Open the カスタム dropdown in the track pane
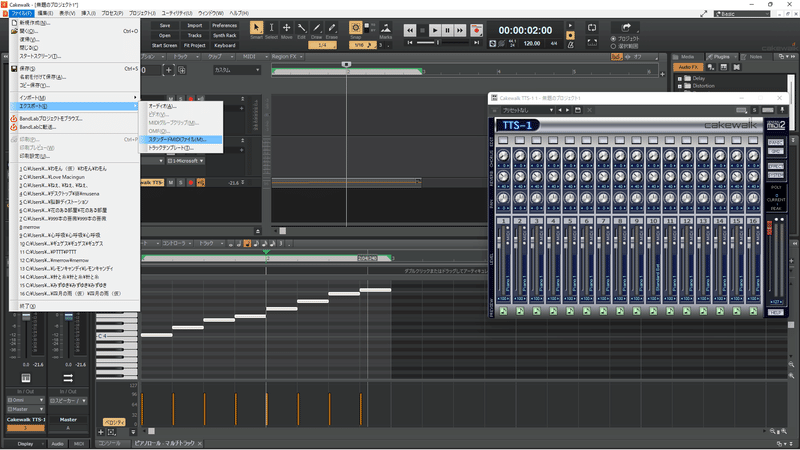The width and height of the screenshot is (800, 450). coord(237,70)
